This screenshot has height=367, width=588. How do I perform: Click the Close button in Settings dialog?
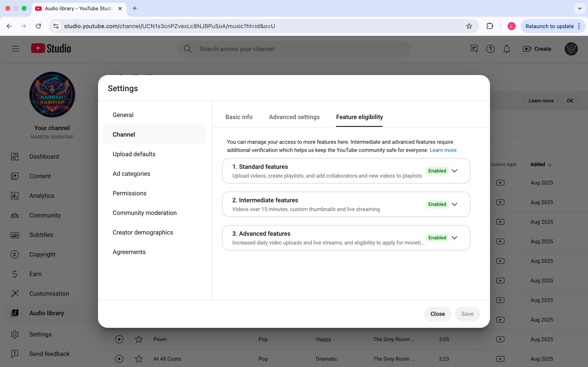point(437,314)
